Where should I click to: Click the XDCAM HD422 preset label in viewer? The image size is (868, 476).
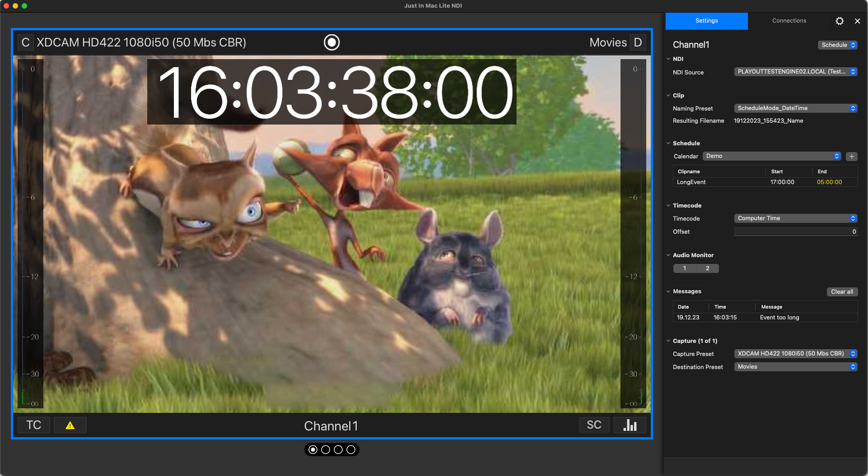(141, 42)
